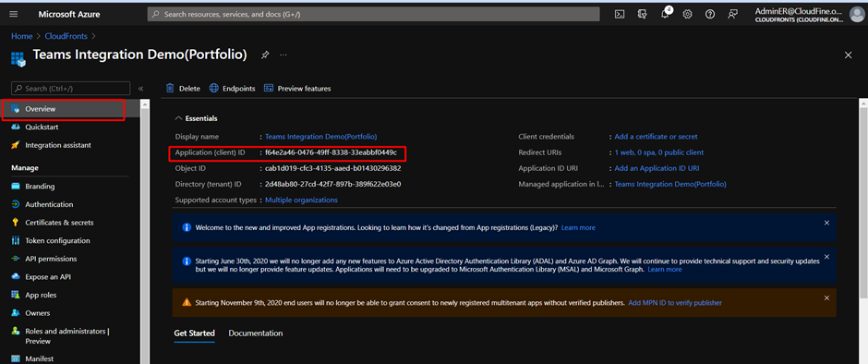868x364 pixels.
Task: Open portal settings gear
Action: click(688, 15)
